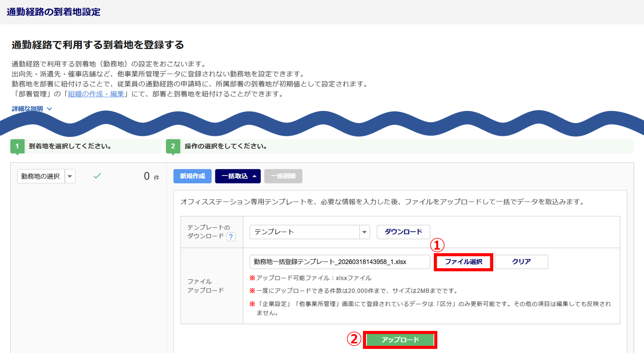
Task: Click the green checkmark icon
Action: [97, 176]
